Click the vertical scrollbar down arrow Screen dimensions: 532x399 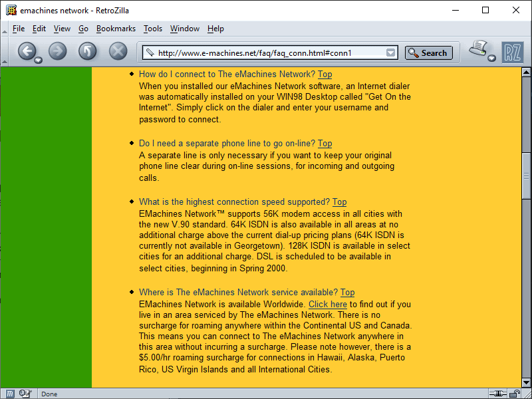pyautogui.click(x=526, y=382)
